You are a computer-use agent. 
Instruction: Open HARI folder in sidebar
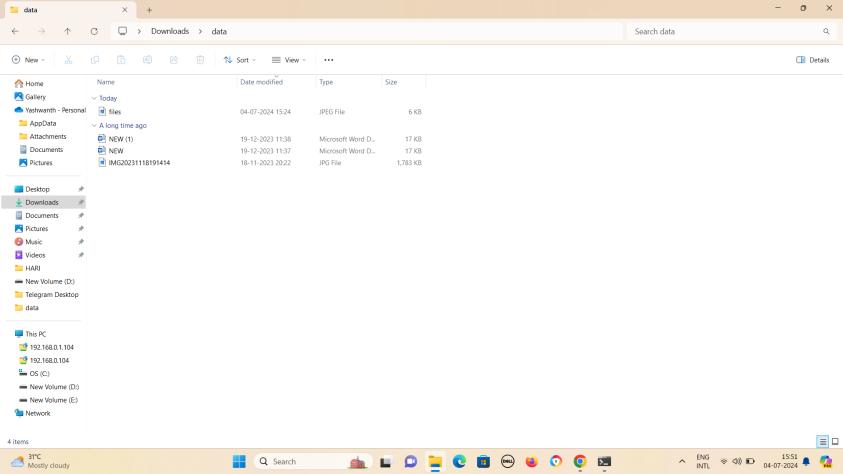click(33, 268)
